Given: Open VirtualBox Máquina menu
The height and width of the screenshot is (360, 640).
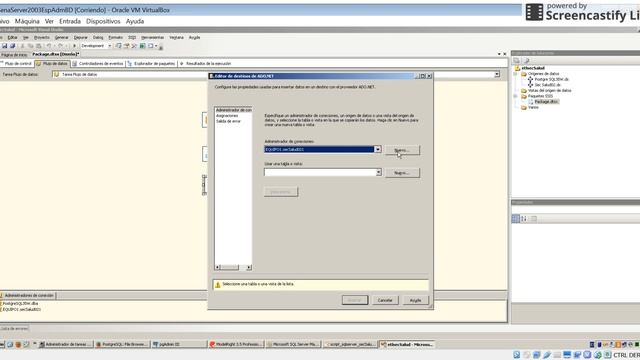Looking at the screenshot, I should click(27, 21).
